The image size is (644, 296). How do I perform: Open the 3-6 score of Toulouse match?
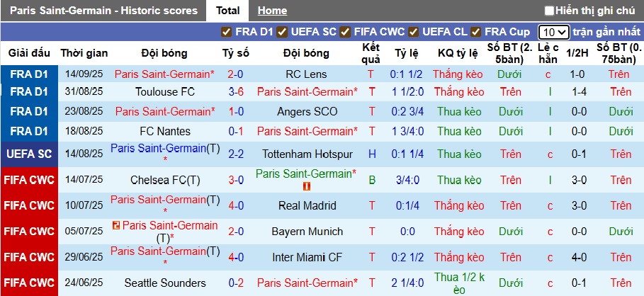pos(236,92)
